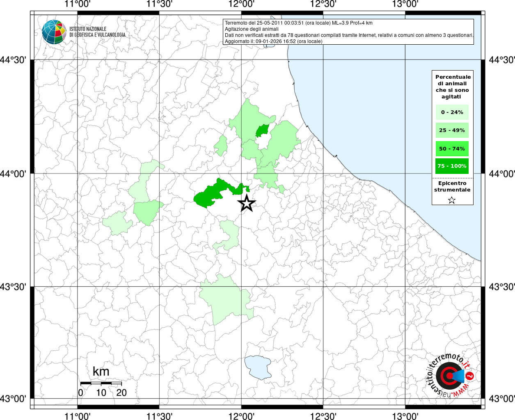This screenshot has width=515, height=420.
Task: Click the 'Terremoto del 25-05-2011' title line
Action: click(298, 23)
